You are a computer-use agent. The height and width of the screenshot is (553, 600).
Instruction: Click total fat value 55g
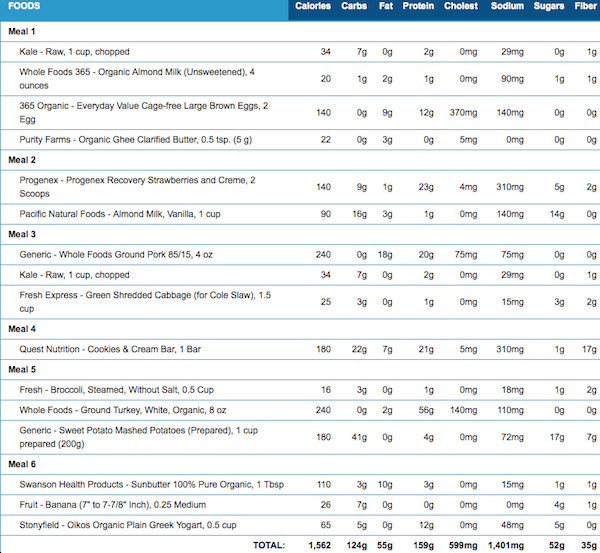385,545
